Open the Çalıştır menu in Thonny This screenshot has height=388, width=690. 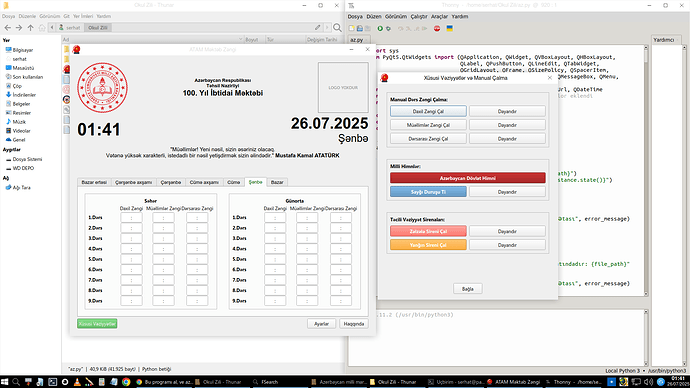[419, 16]
